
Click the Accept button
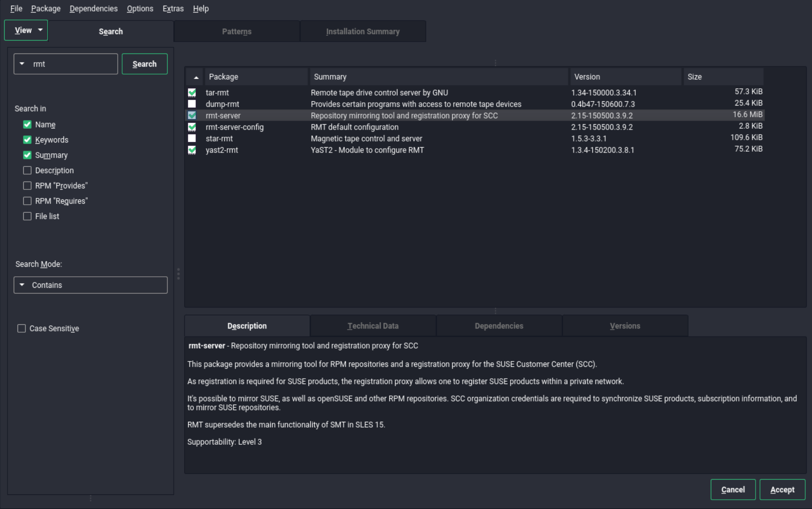pyautogui.click(x=782, y=490)
